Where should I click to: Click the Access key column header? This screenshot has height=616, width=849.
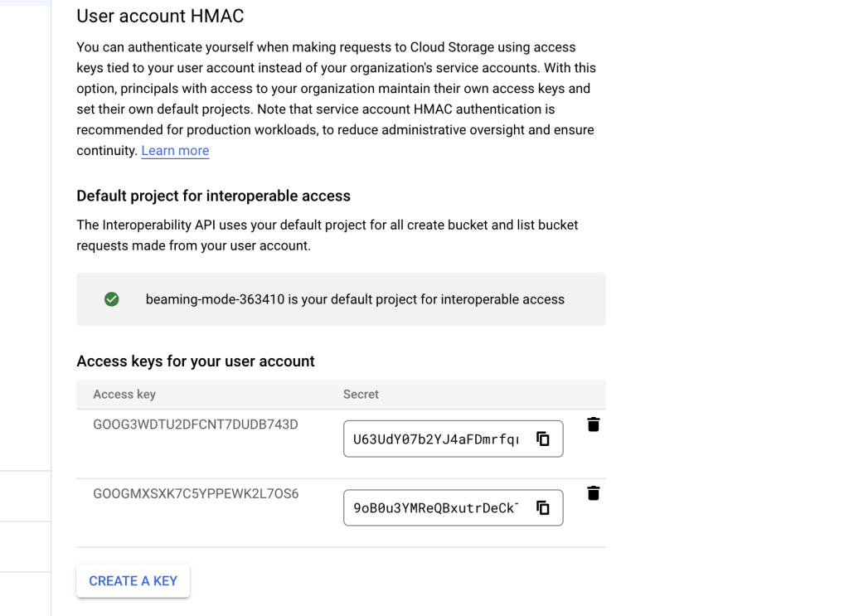click(x=124, y=394)
